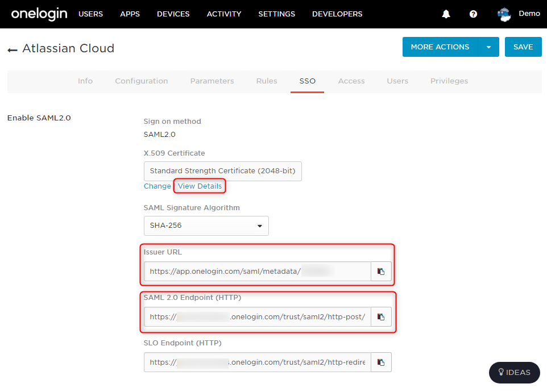Click the SAVE button
The image size is (547, 392).
pyautogui.click(x=523, y=47)
